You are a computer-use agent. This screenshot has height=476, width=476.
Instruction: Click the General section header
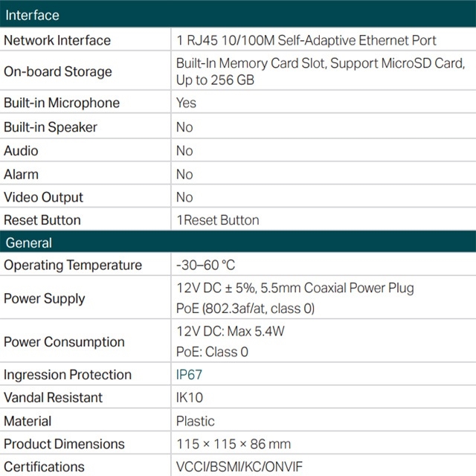pyautogui.click(x=29, y=242)
